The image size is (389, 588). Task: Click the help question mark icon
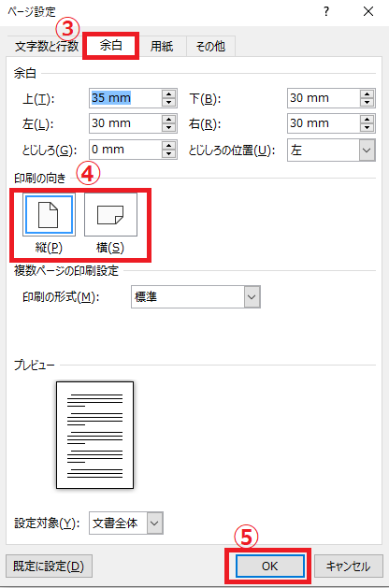(x=326, y=11)
